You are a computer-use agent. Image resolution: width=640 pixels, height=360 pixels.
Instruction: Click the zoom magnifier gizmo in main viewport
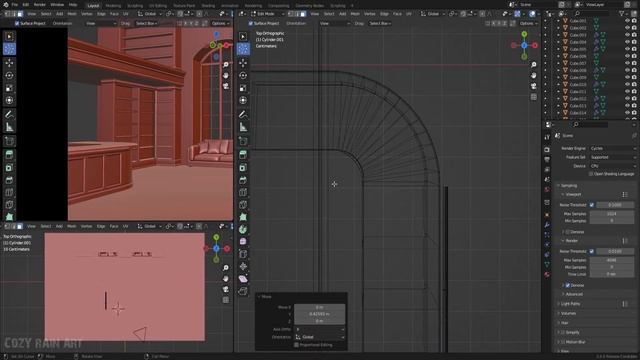pyautogui.click(x=533, y=65)
